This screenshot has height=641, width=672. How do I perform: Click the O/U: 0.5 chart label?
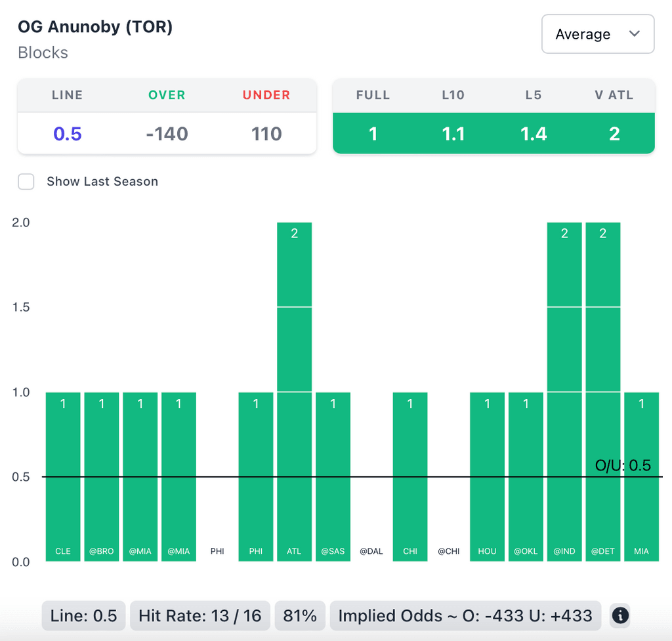(x=623, y=465)
